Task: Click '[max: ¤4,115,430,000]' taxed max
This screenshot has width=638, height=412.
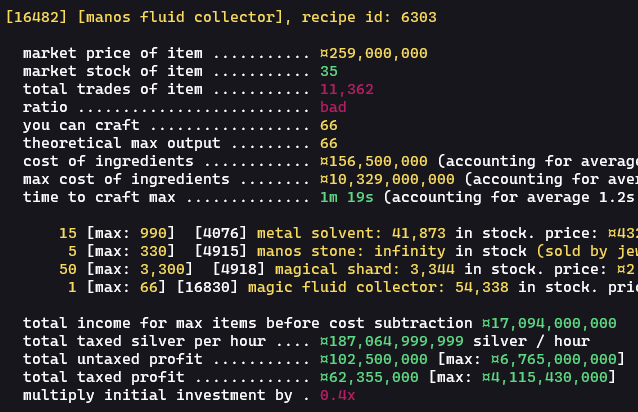Action: (x=522, y=377)
